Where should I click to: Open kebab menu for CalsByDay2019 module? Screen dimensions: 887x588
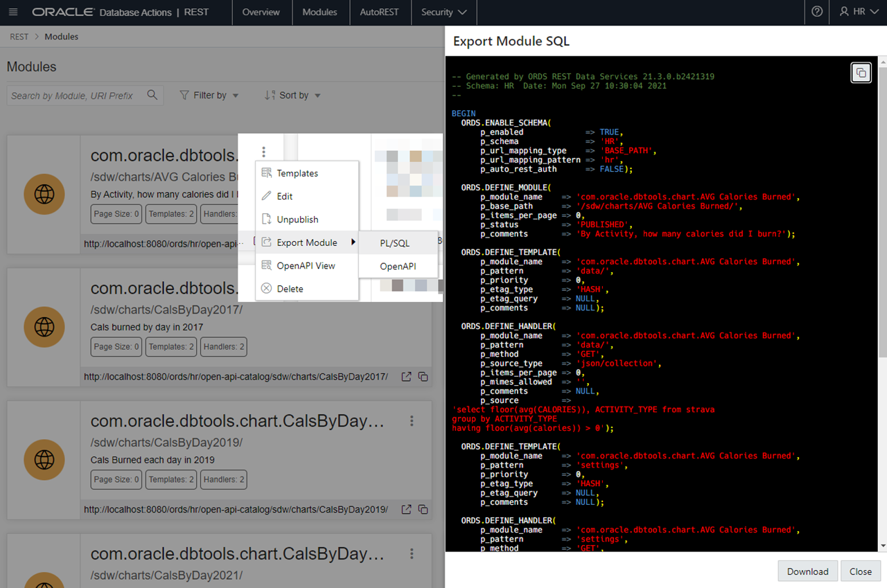click(x=412, y=421)
